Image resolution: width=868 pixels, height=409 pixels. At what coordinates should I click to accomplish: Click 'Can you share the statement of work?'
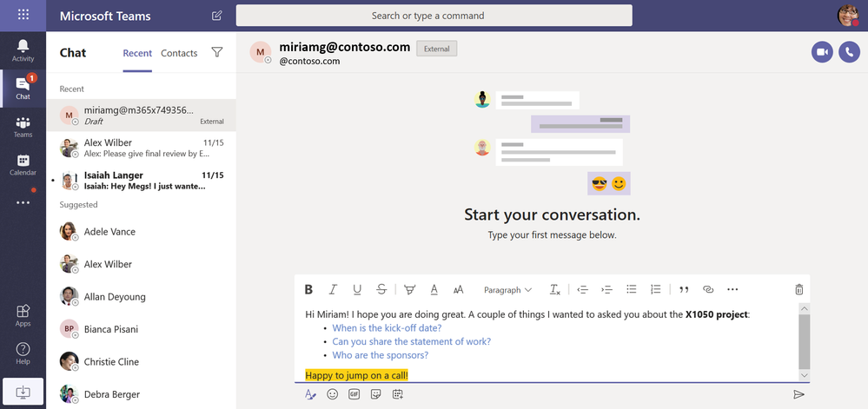coord(411,341)
